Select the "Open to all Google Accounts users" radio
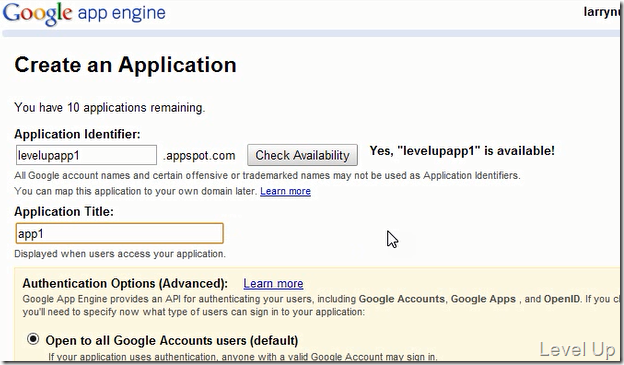The width and height of the screenshot is (624, 365). 33,339
